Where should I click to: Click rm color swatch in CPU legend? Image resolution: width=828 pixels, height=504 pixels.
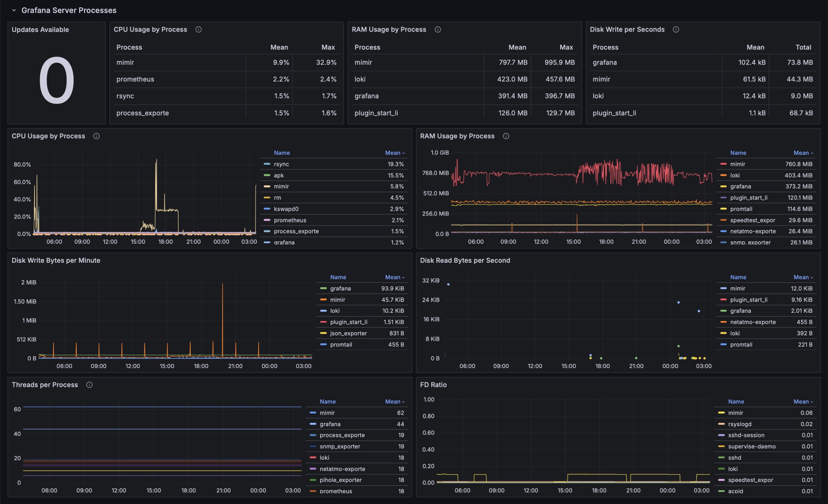(x=267, y=198)
